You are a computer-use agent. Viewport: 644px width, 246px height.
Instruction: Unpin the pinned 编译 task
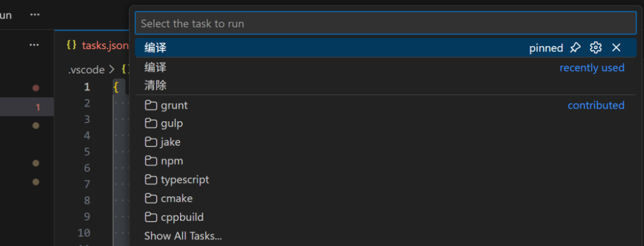pyautogui.click(x=575, y=48)
